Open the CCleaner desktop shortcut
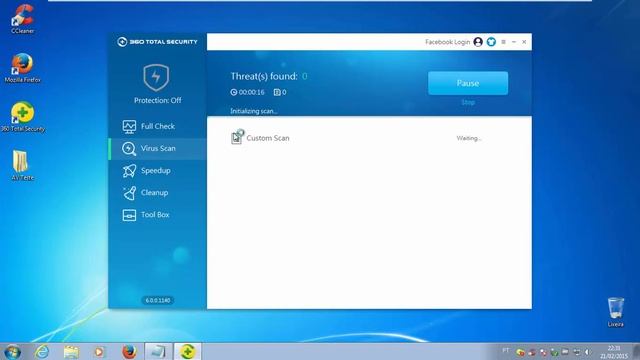 pos(22,19)
